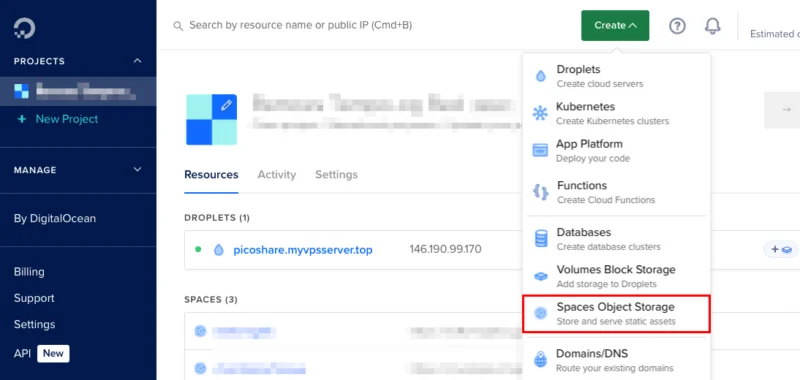
Task: Click the SPACES (3) section heading
Action: (211, 299)
